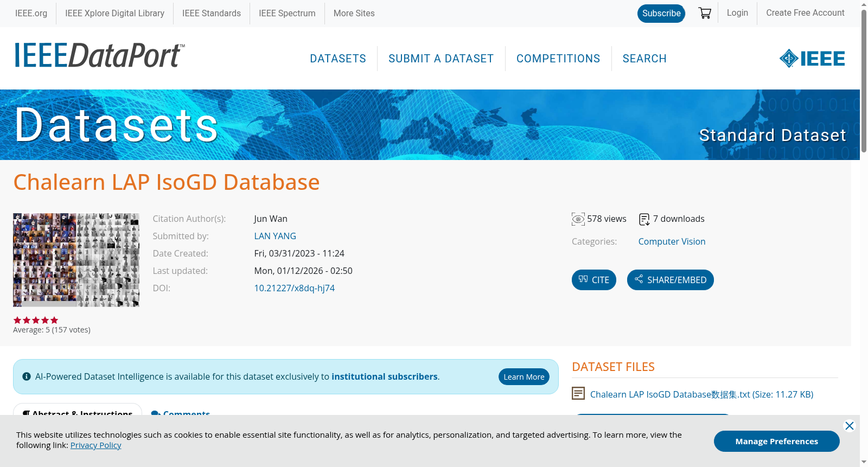Select Create Free Account
Image resolution: width=868 pixels, height=467 pixels.
pos(805,12)
